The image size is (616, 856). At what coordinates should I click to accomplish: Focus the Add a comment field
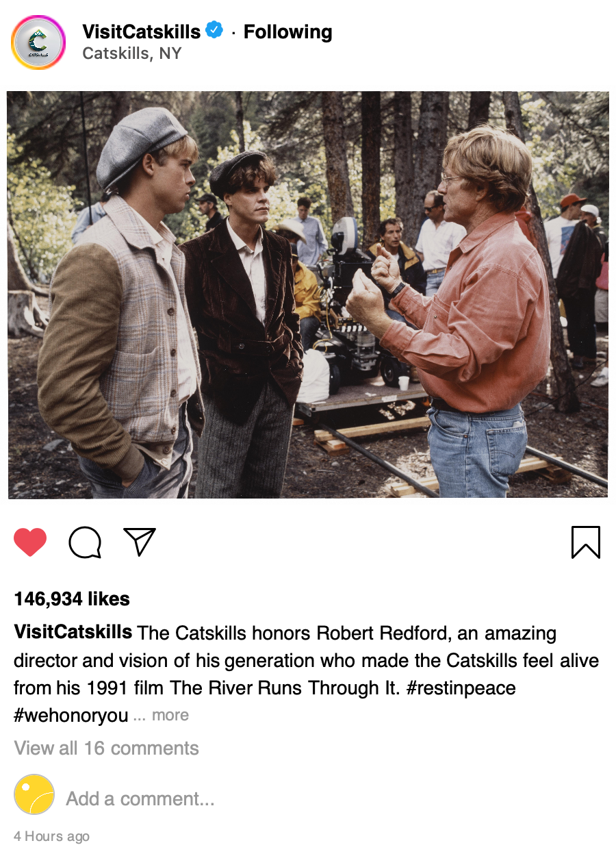coord(140,798)
